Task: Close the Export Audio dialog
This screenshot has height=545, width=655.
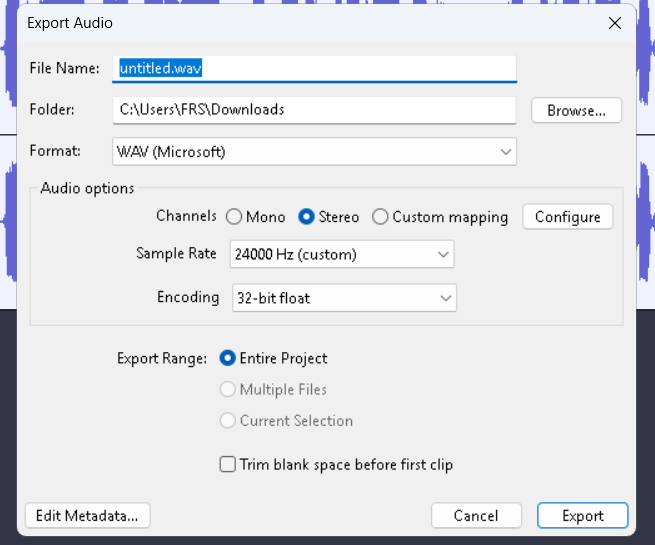Action: (x=614, y=23)
